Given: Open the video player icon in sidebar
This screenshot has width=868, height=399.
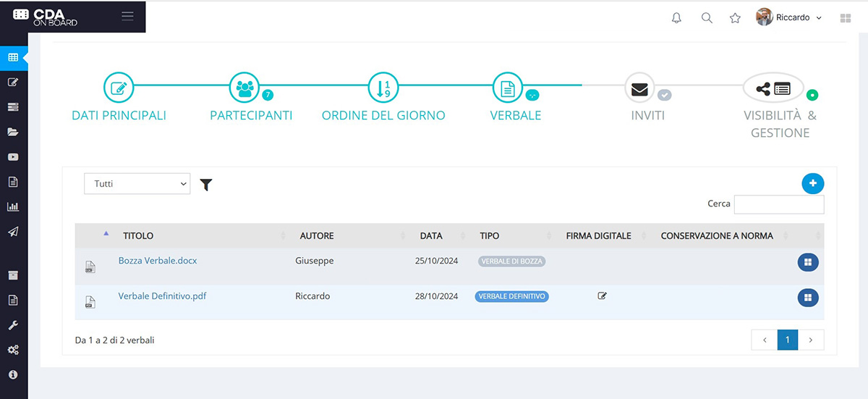Looking at the screenshot, I should [x=13, y=157].
